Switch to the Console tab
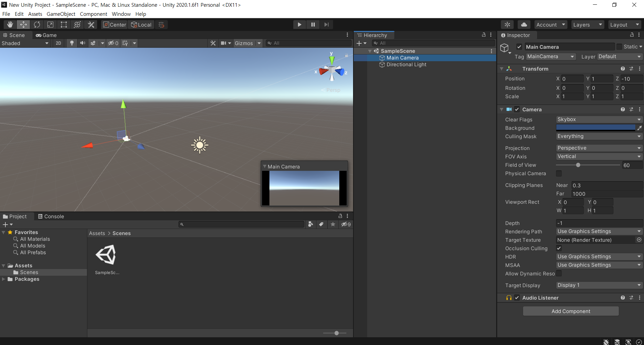 [x=51, y=216]
